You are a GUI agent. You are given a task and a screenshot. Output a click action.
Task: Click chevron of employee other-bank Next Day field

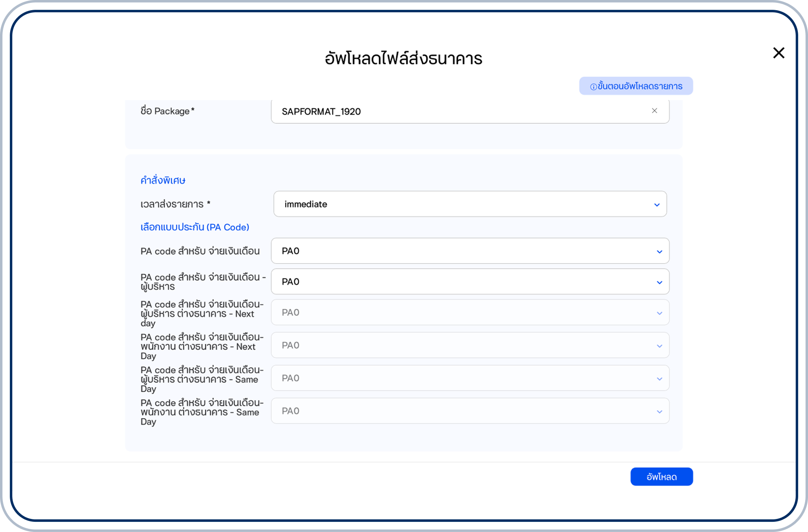tap(659, 346)
